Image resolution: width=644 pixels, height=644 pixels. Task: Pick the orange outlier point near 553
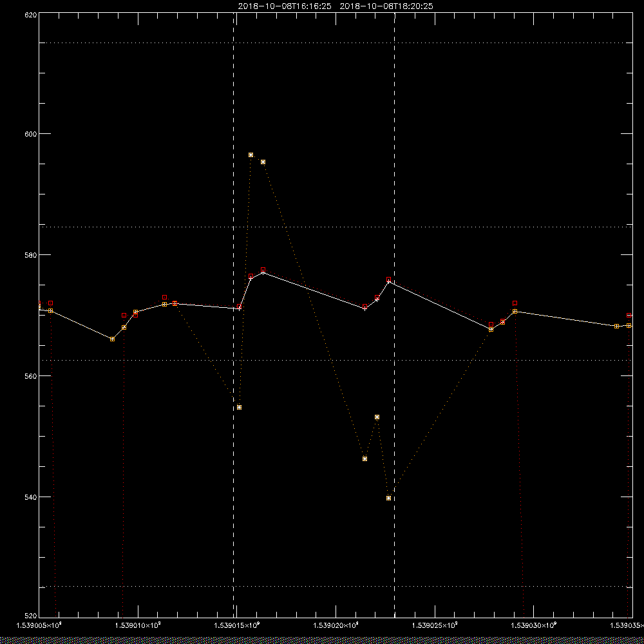coord(377,417)
